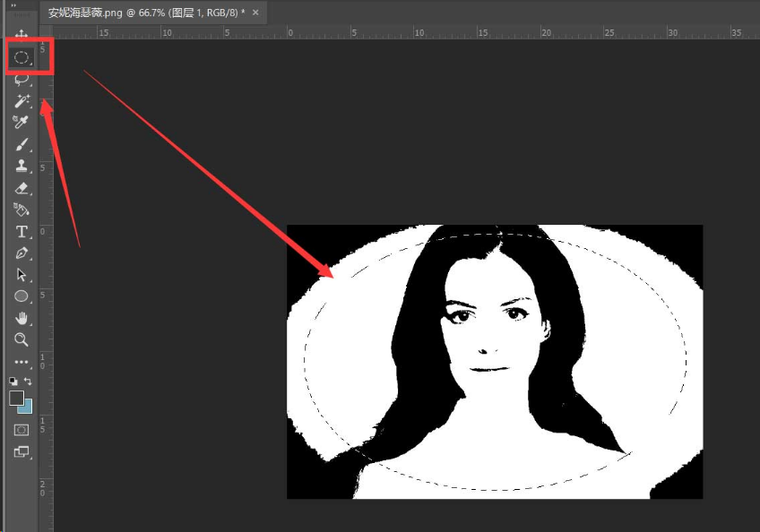The height and width of the screenshot is (532, 760).
Task: Choose the Clone Stamp tool
Action: (22, 166)
